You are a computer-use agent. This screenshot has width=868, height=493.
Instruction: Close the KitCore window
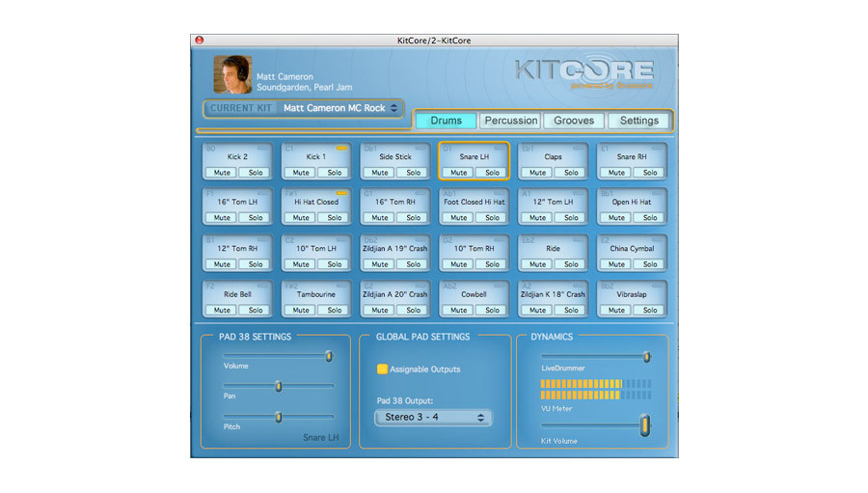click(x=200, y=41)
